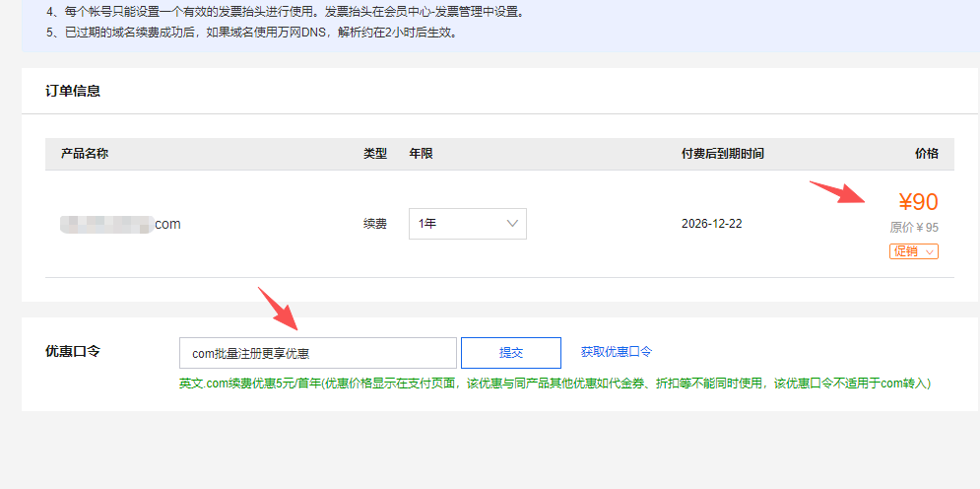
Task: Click the 价格 column header
Action: click(926, 154)
